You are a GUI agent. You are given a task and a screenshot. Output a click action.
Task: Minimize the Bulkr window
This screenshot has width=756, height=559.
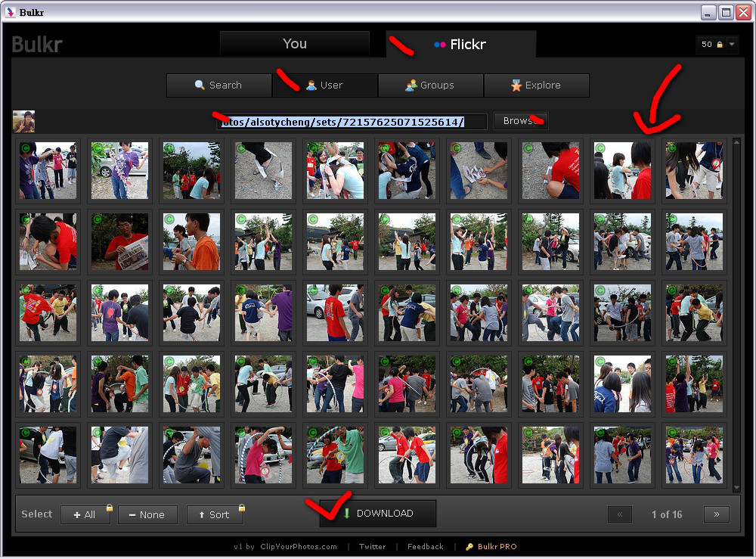pyautogui.click(x=708, y=13)
